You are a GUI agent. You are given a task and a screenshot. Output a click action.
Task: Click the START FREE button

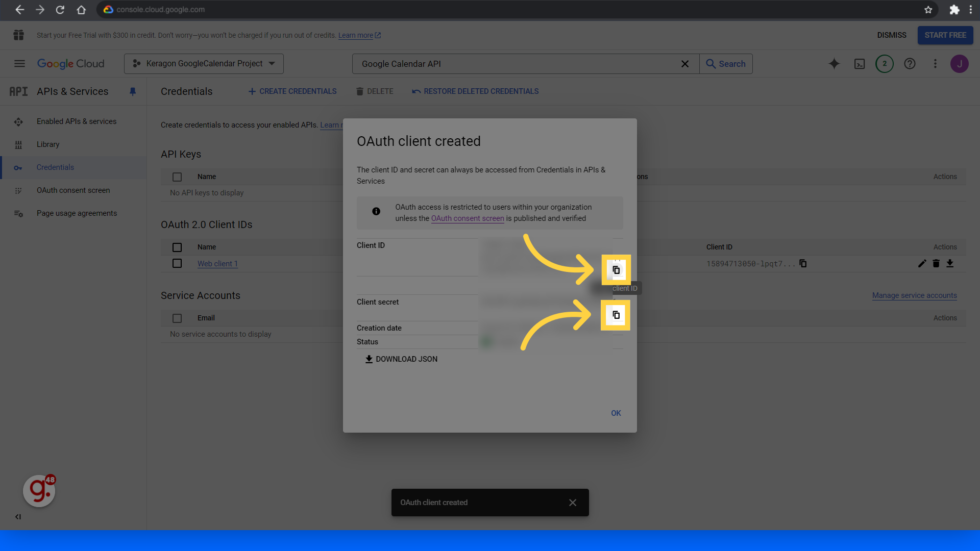945,35
